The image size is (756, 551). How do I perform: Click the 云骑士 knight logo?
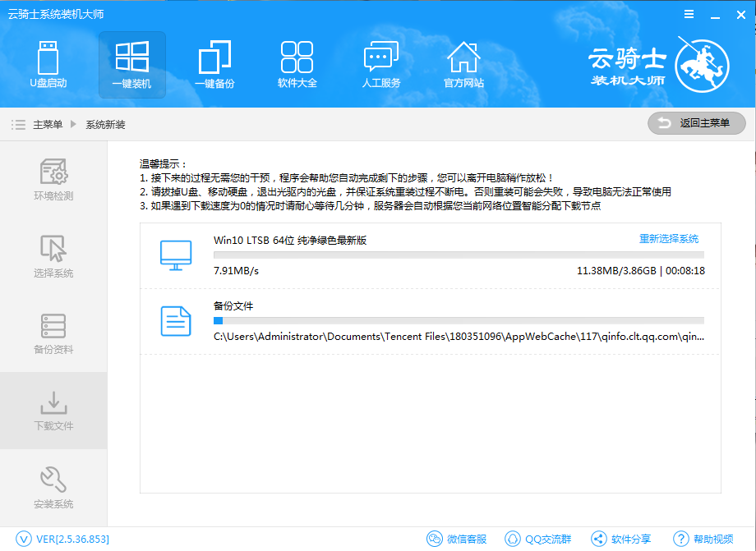pos(702,65)
